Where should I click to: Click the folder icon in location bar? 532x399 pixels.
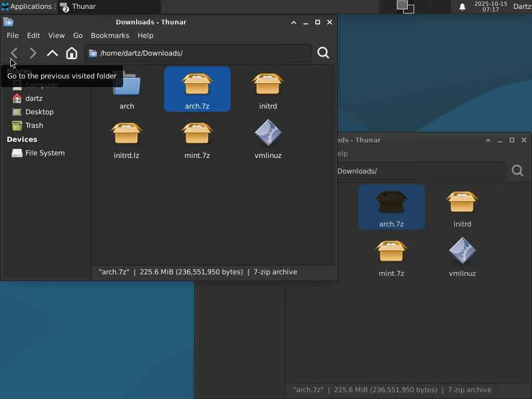(92, 54)
